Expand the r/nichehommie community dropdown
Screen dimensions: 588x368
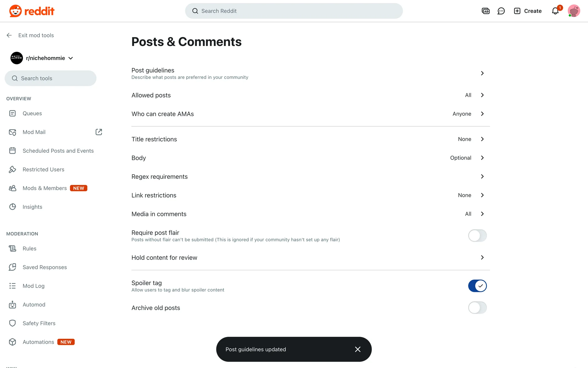coord(71,58)
